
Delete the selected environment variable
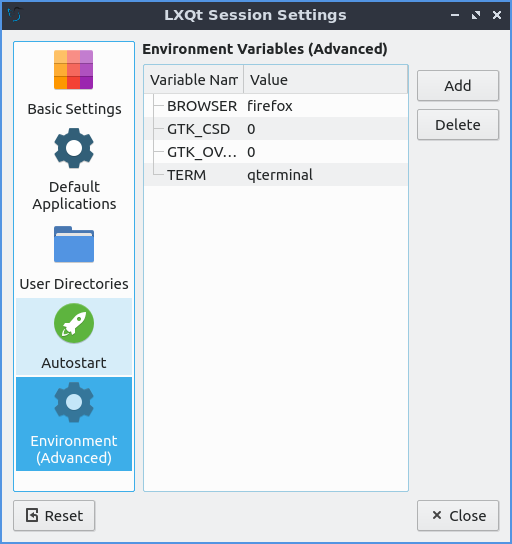coord(458,125)
